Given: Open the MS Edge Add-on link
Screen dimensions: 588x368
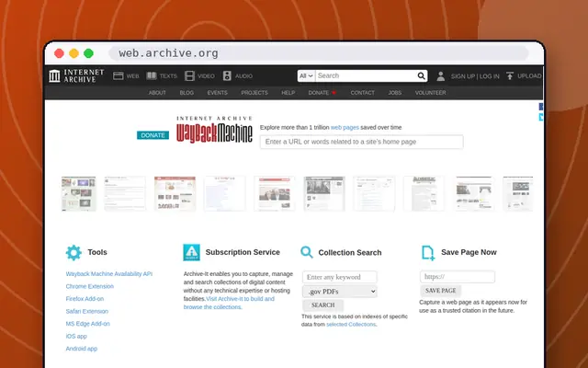Looking at the screenshot, I should [x=88, y=323].
